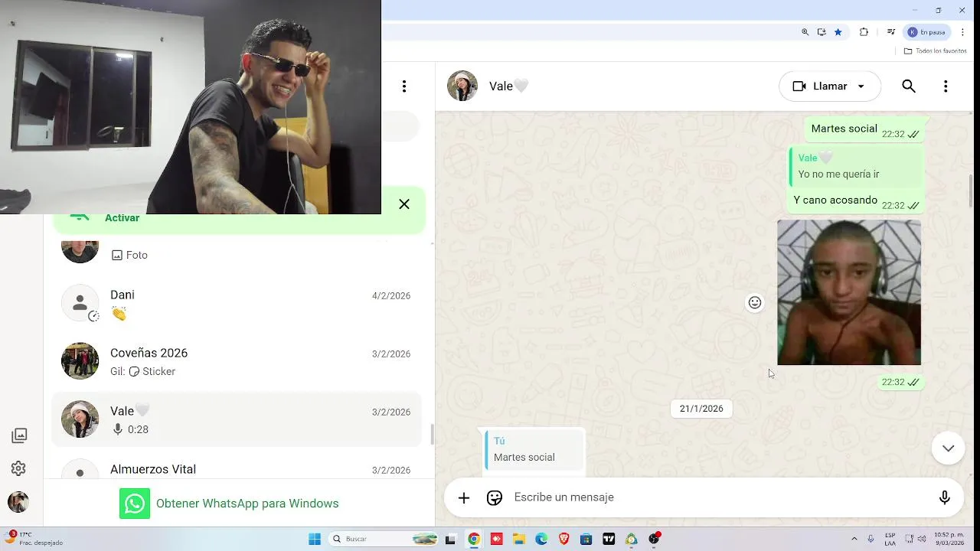The width and height of the screenshot is (980, 551).
Task: Open Microsoft Store from taskbar
Action: [586, 539]
